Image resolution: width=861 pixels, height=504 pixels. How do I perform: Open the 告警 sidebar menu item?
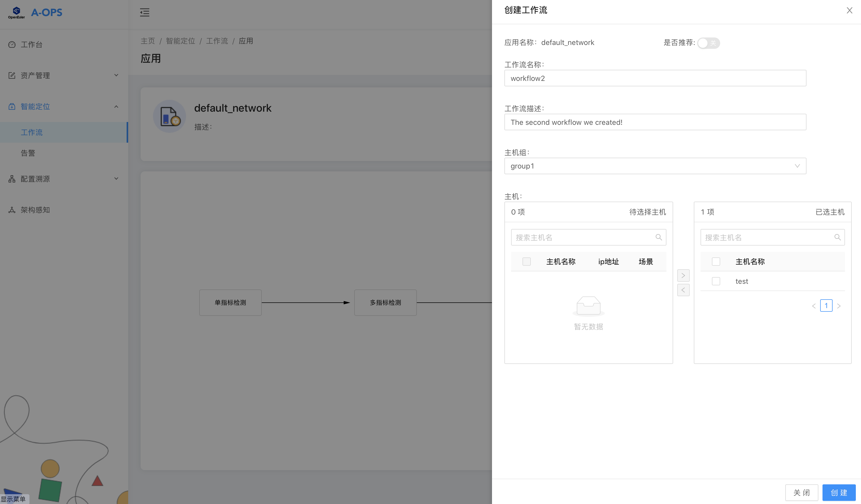(28, 153)
